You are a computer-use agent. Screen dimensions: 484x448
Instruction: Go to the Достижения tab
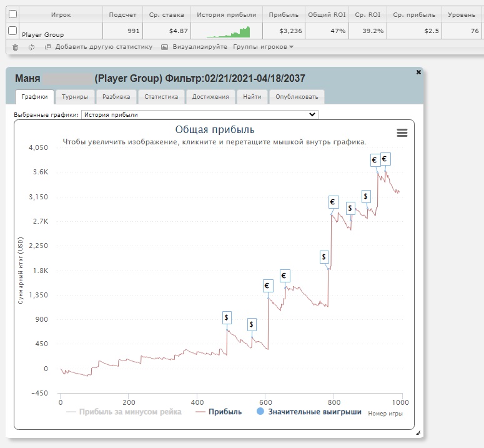tap(210, 97)
